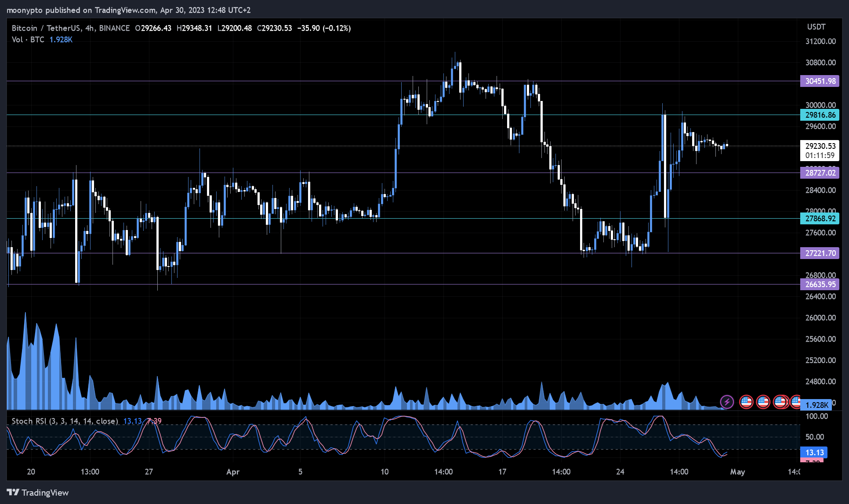Screen dimensions: 849x504
Task: Select the high value H29348.31
Action: point(194,28)
